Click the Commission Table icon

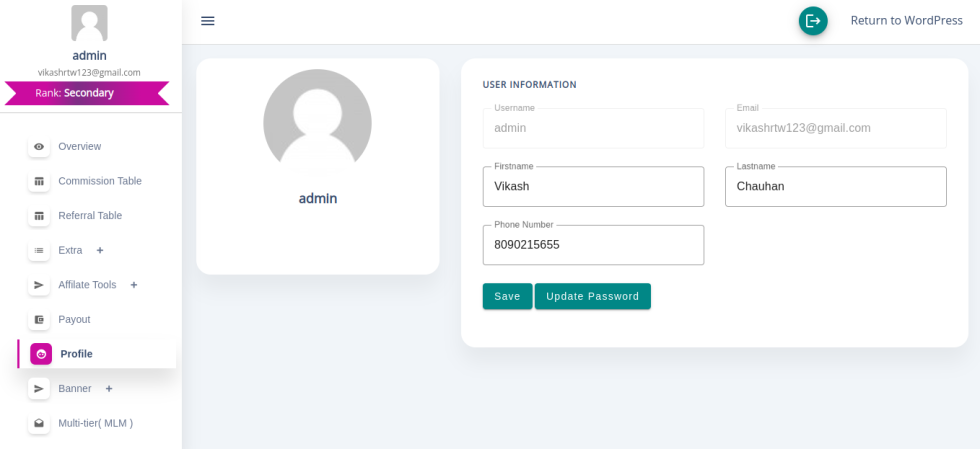tap(39, 181)
